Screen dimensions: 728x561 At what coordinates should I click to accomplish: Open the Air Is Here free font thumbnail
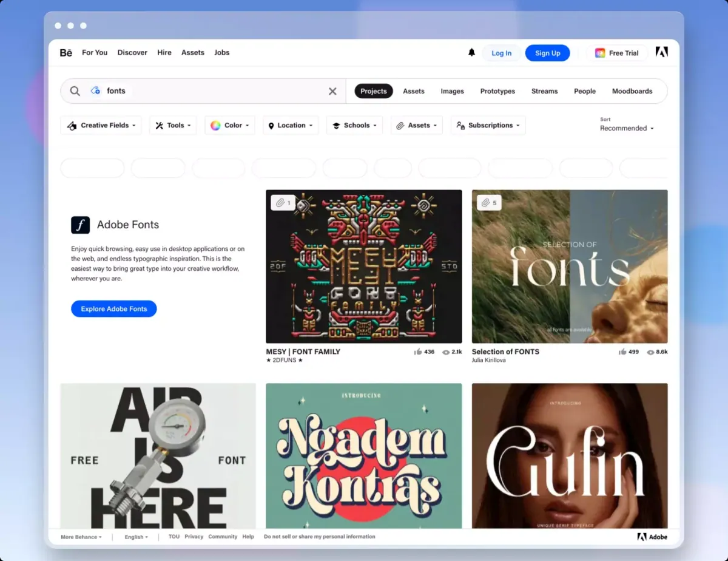[158, 456]
